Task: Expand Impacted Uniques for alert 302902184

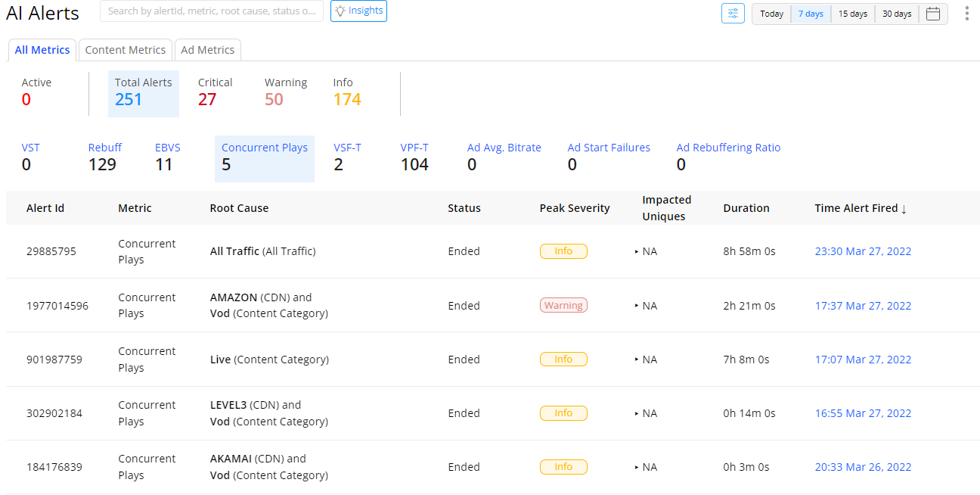Action: pyautogui.click(x=637, y=413)
